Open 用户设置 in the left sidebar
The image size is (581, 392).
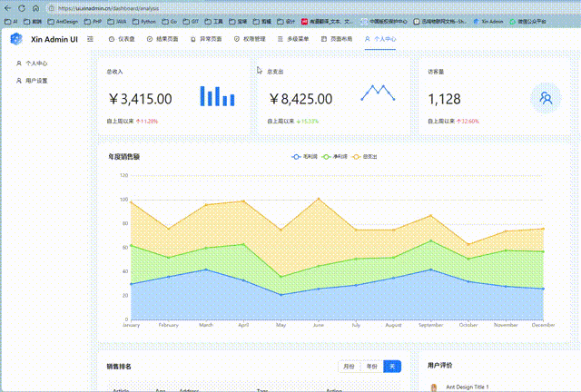click(32, 81)
